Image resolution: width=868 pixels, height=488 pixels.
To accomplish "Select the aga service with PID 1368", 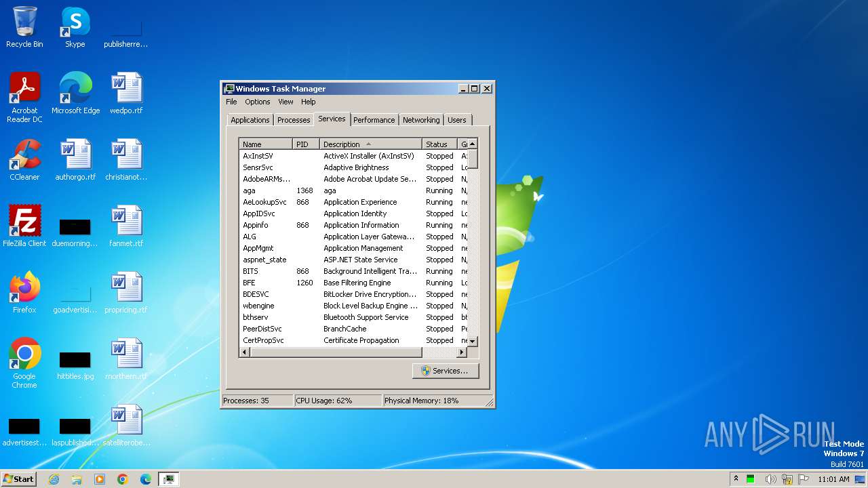I will (353, 190).
